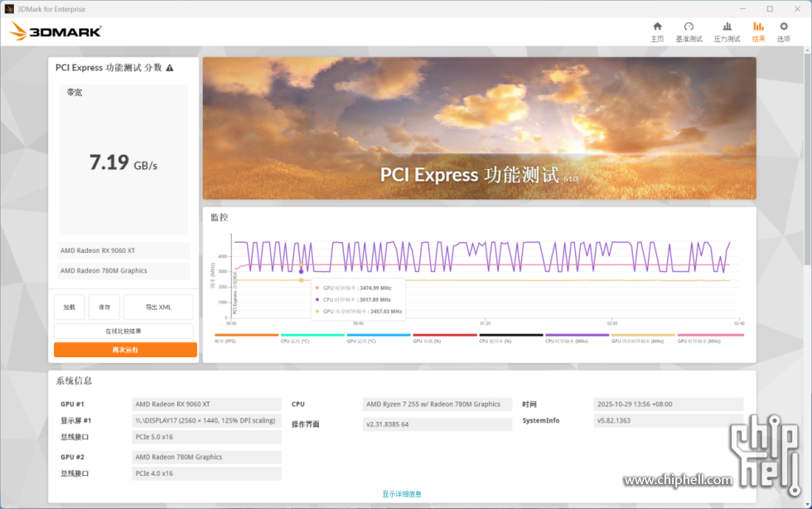
Task: Click the 3DMark app icon in title bar
Action: click(8, 9)
